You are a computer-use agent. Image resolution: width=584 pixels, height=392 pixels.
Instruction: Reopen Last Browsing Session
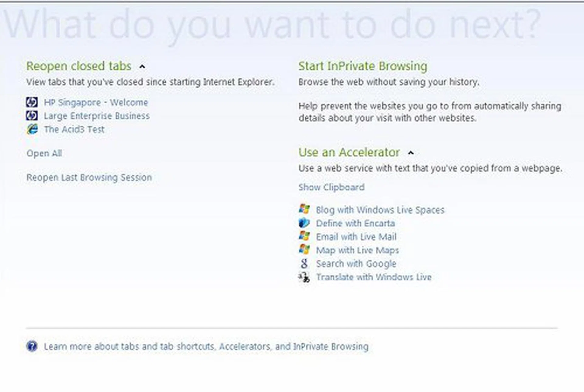coord(89,177)
